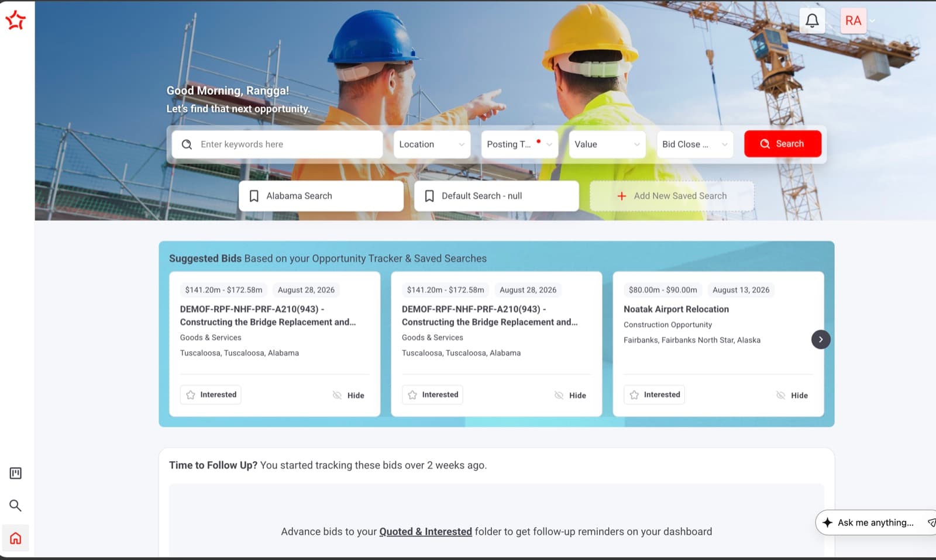Click the keywords search input field
This screenshot has height=560, width=936.
tap(277, 144)
